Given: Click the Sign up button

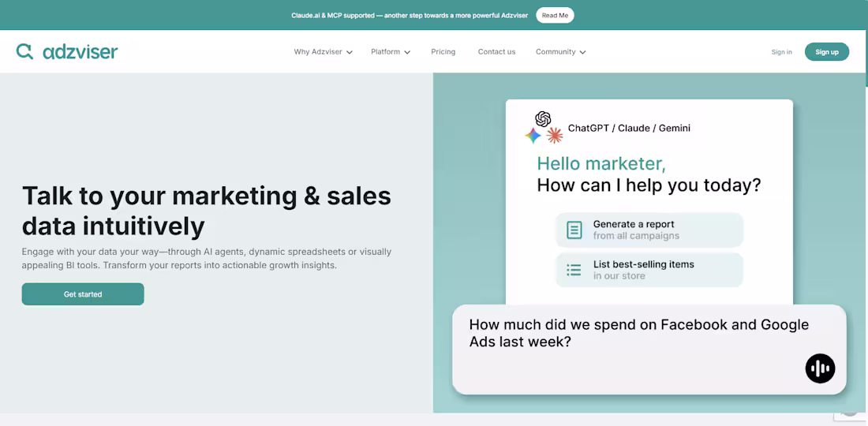Looking at the screenshot, I should coord(826,52).
